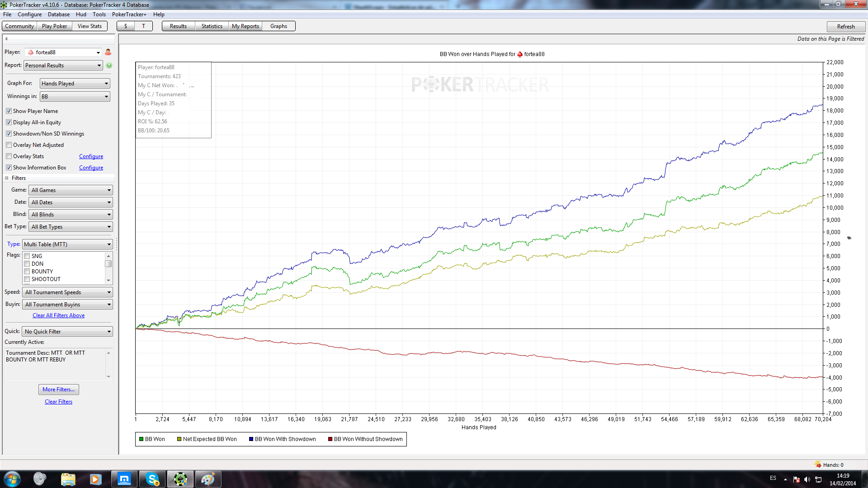Enable Overlay Net Adjusted checkbox
Viewport: 868px width, 488px height.
pos(9,145)
